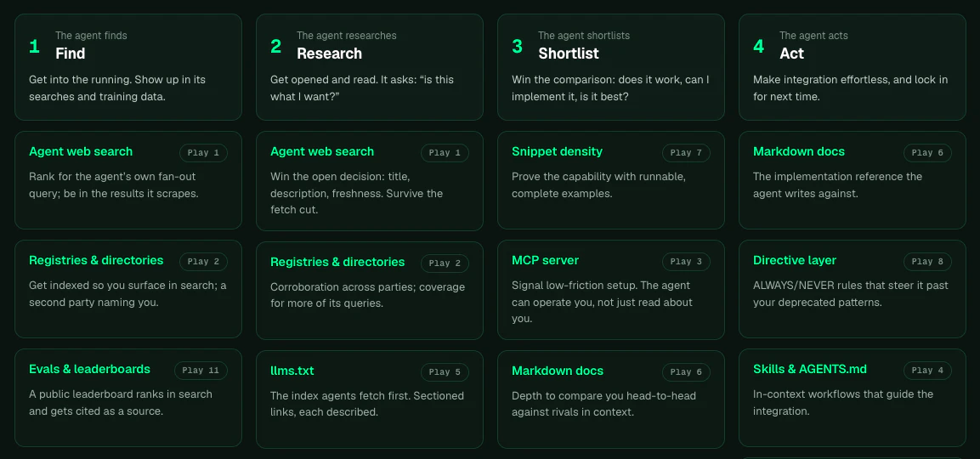
Task: Click Play 1 badge in "Survive the fetch cut" card
Action: [445, 153]
